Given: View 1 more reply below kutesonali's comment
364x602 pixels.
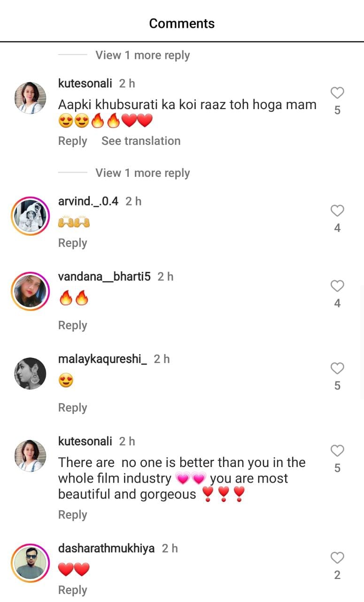Looking at the screenshot, I should (x=142, y=173).
